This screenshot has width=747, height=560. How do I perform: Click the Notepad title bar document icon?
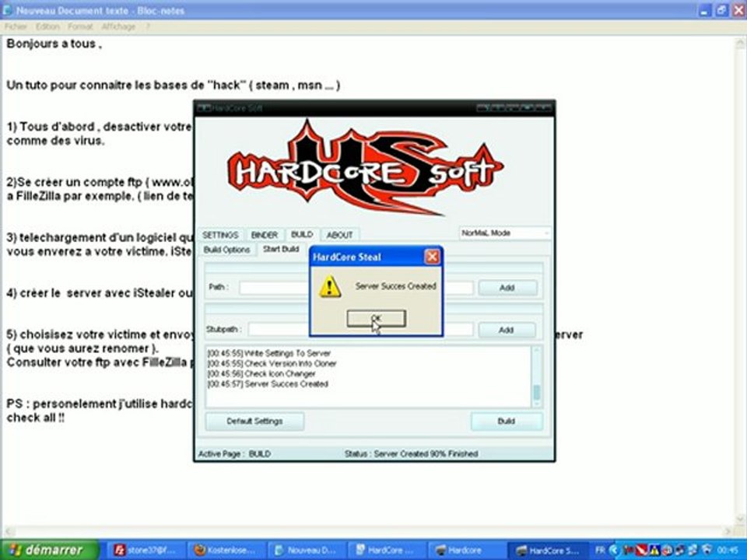point(8,10)
